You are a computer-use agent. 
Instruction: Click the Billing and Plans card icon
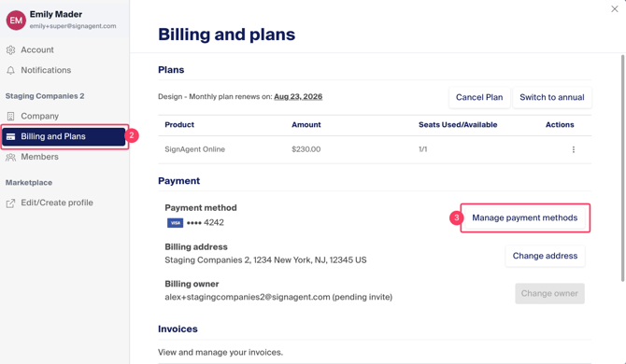(11, 136)
